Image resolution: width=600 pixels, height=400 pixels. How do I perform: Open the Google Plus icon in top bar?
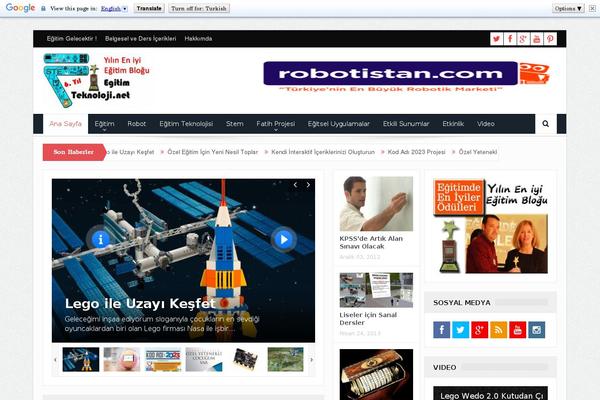(523, 39)
